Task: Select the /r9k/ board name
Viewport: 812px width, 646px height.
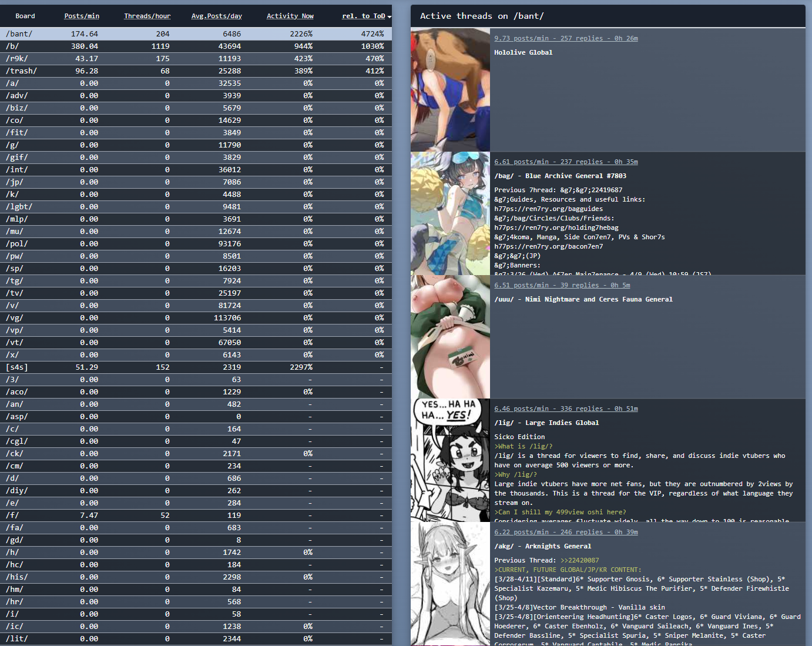Action: click(17, 59)
